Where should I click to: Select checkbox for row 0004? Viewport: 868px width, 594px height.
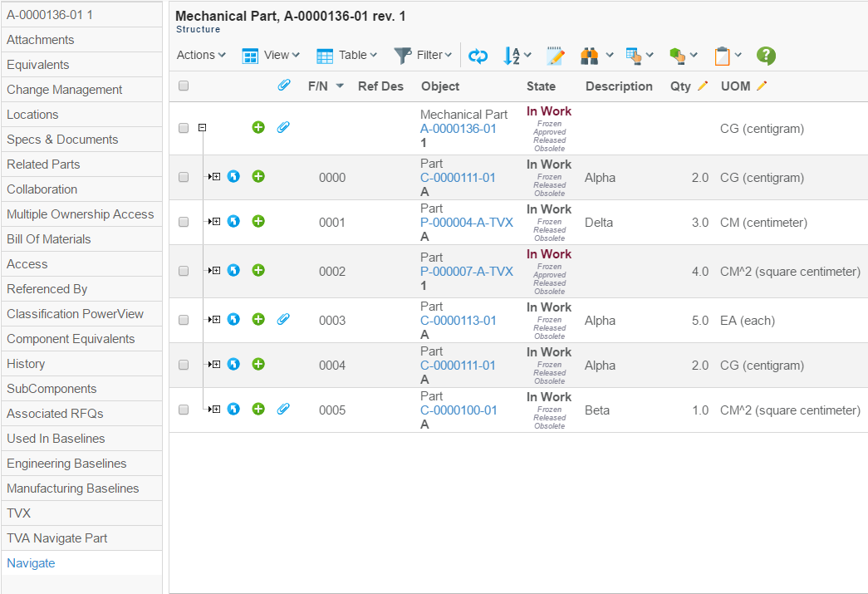tap(184, 365)
